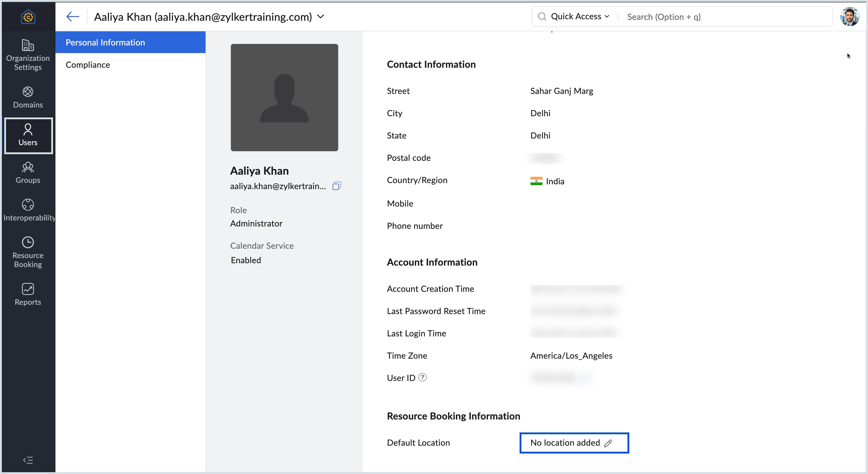
Task: Open the Reports section
Action: click(x=28, y=295)
